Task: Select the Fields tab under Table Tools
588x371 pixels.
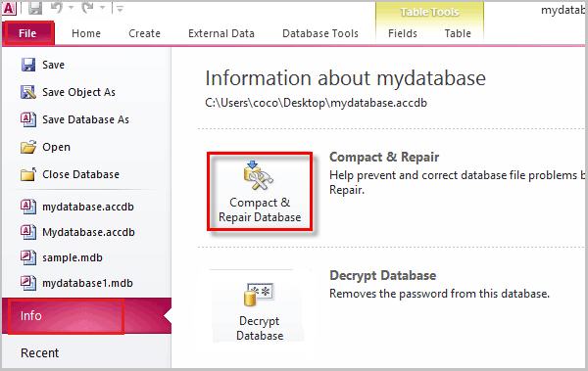Action: pyautogui.click(x=403, y=33)
